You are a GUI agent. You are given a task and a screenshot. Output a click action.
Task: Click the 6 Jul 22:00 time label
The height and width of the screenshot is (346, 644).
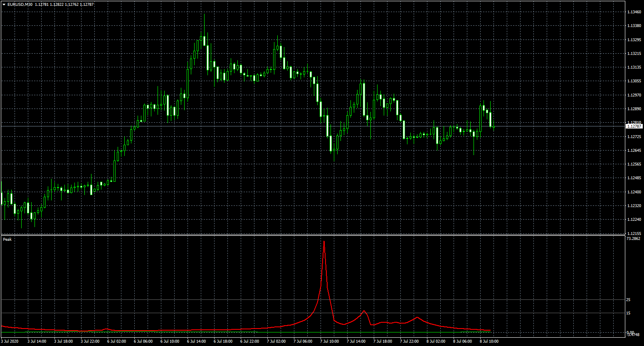point(250,341)
